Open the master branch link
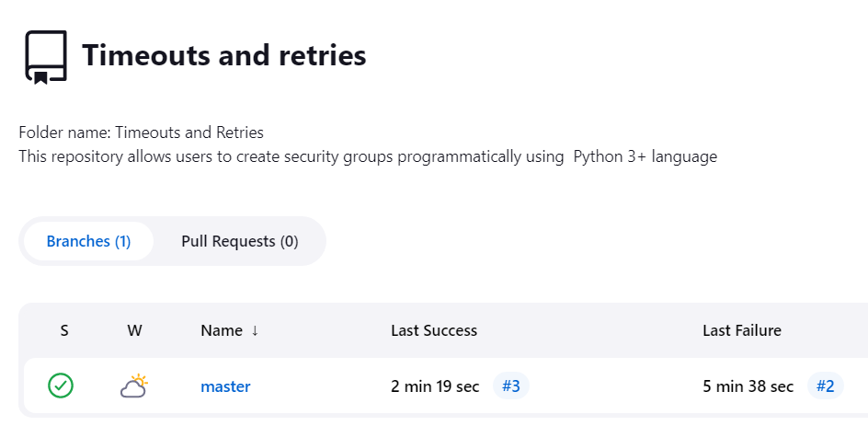 coord(225,386)
